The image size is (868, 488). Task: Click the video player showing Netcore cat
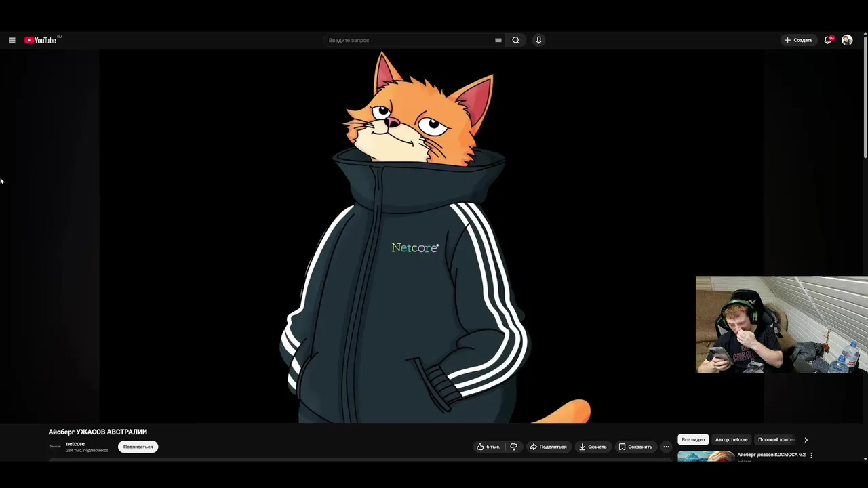pos(431,237)
